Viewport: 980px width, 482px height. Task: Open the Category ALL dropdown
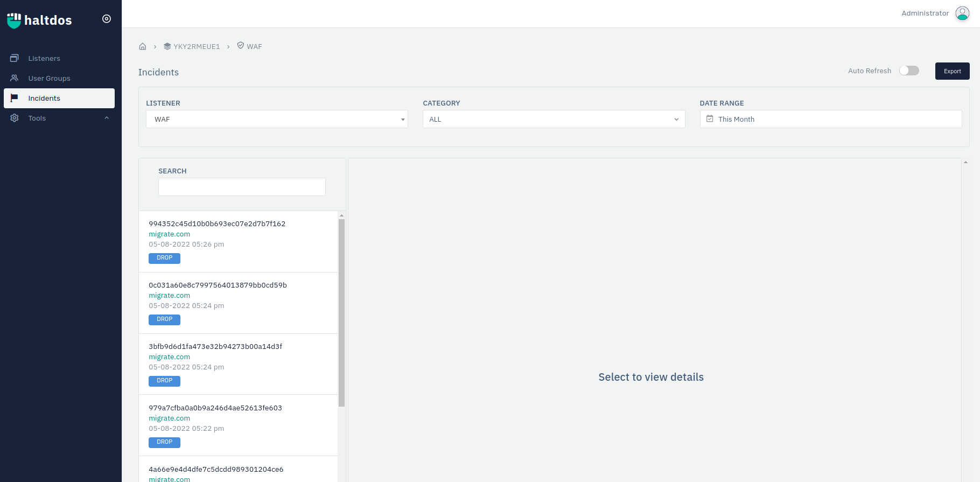[x=554, y=119]
